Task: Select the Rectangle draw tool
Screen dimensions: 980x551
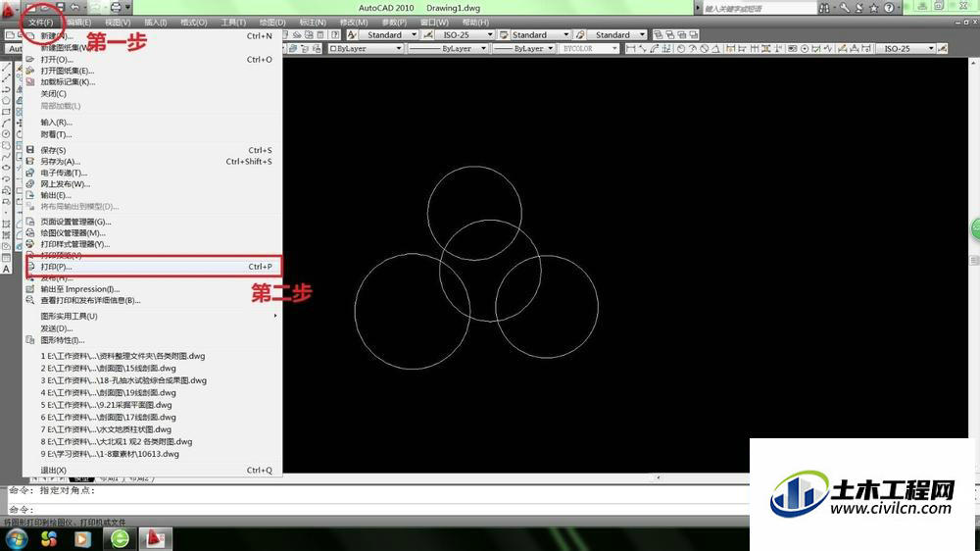Action: point(6,112)
